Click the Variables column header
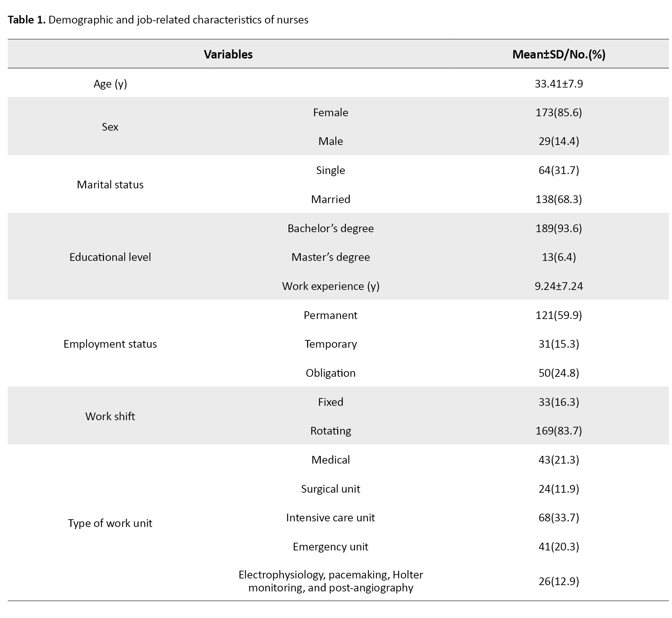This screenshot has height=618, width=672. click(x=228, y=54)
